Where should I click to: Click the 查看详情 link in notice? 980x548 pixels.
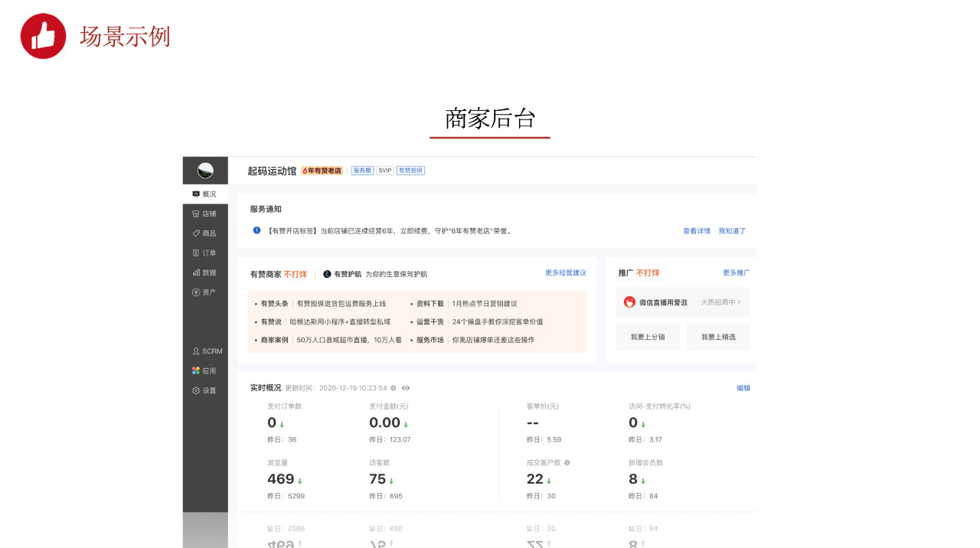coord(697,231)
